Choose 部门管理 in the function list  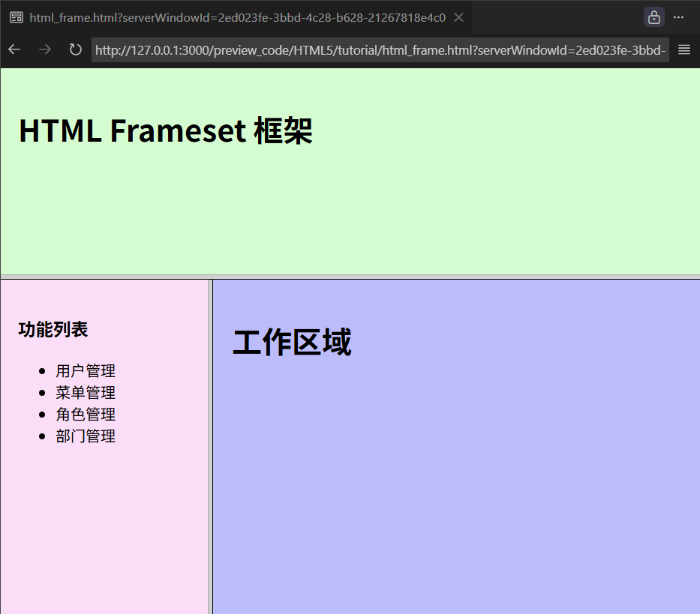pyautogui.click(x=86, y=436)
